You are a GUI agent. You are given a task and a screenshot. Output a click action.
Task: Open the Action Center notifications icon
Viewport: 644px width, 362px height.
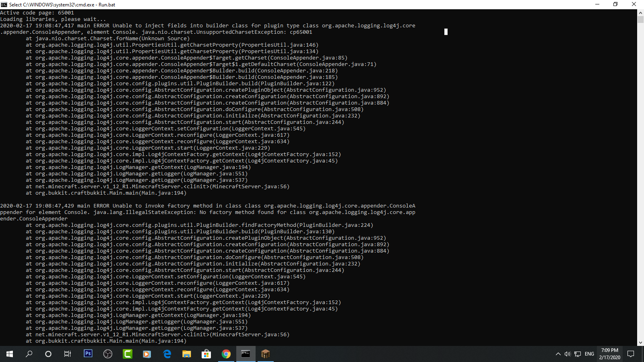(x=631, y=354)
